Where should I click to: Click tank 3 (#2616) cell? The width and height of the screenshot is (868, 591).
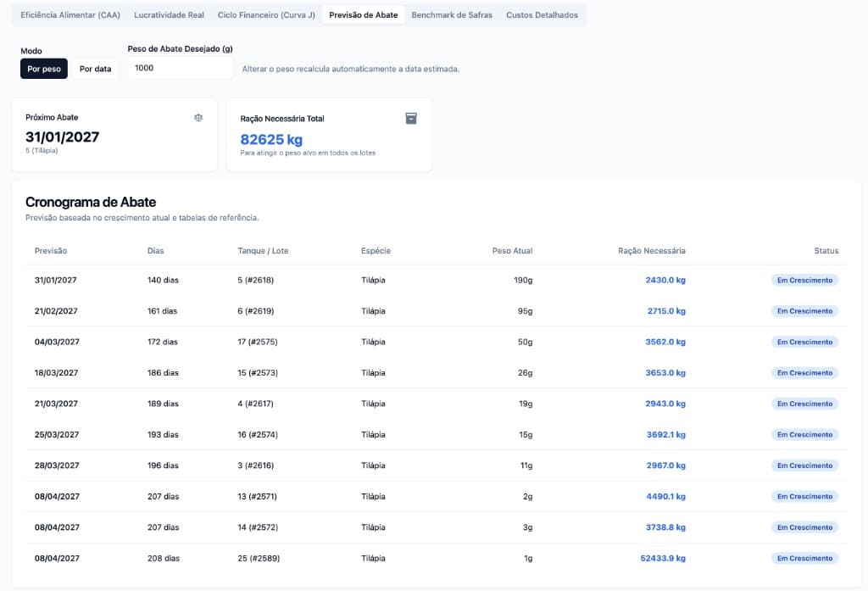(x=255, y=466)
